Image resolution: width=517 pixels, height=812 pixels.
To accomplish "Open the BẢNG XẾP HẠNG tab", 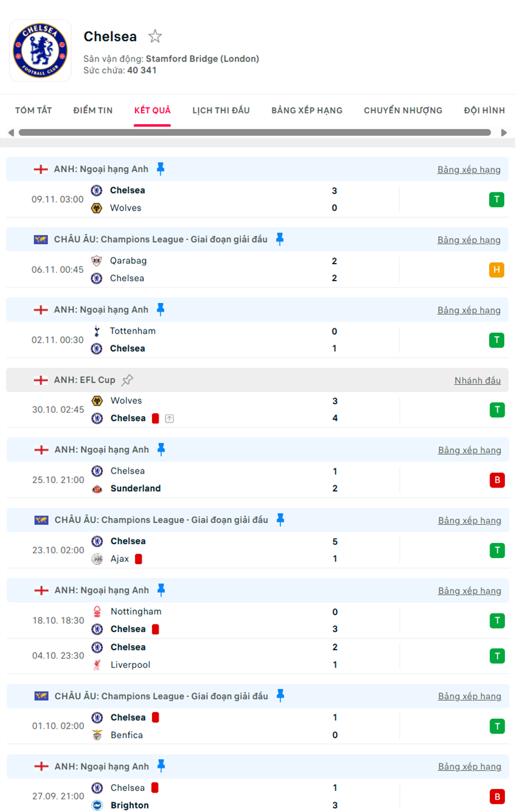I will click(x=307, y=110).
